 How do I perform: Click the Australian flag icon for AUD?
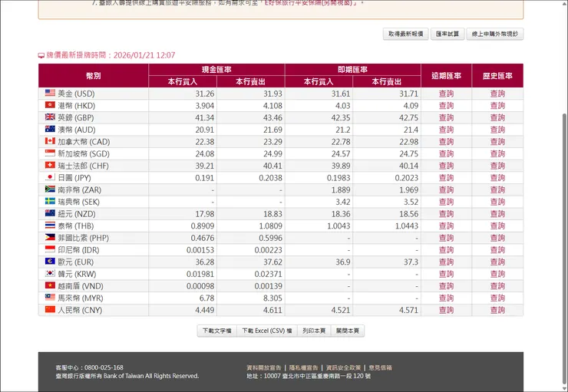pos(50,129)
